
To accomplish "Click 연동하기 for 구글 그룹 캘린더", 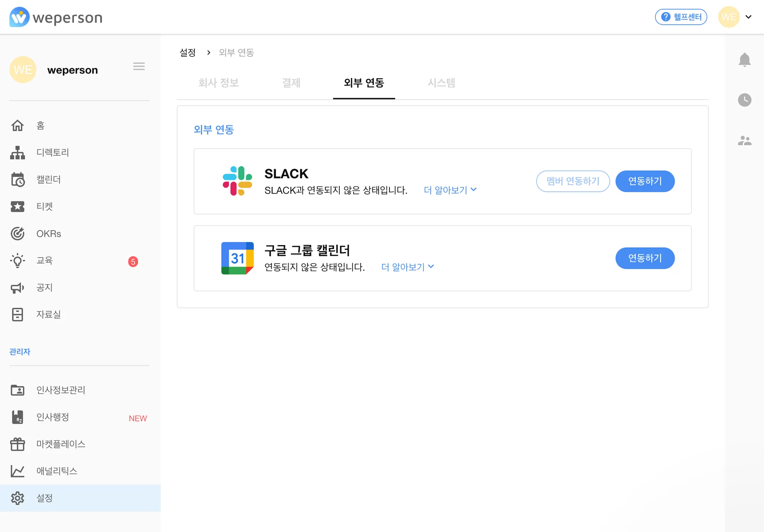I will (x=645, y=258).
